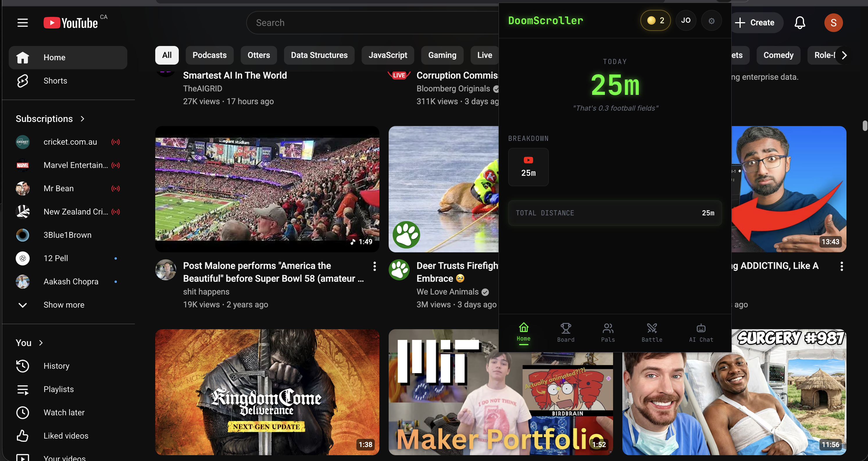Image resolution: width=868 pixels, height=461 pixels.
Task: Open the Board trophy tab
Action: [565, 332]
